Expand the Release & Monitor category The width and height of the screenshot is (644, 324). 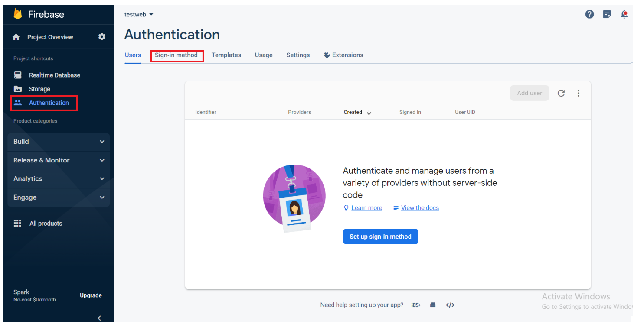click(x=59, y=160)
